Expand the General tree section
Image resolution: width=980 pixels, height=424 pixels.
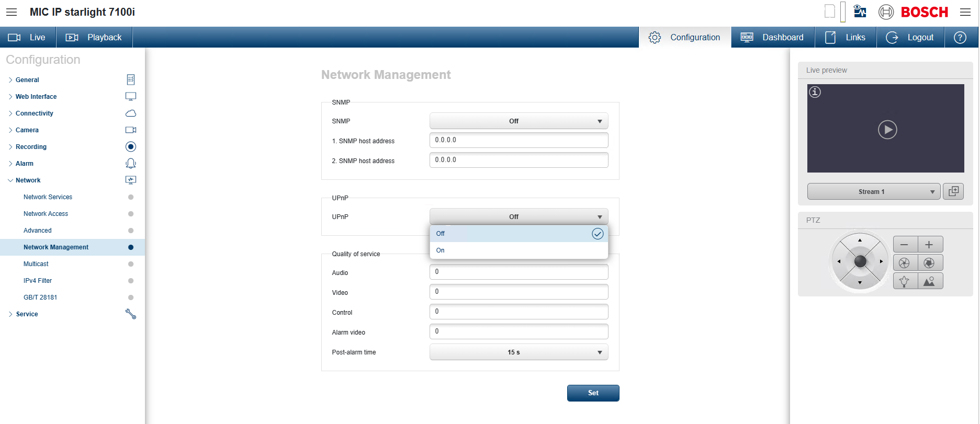(10, 80)
